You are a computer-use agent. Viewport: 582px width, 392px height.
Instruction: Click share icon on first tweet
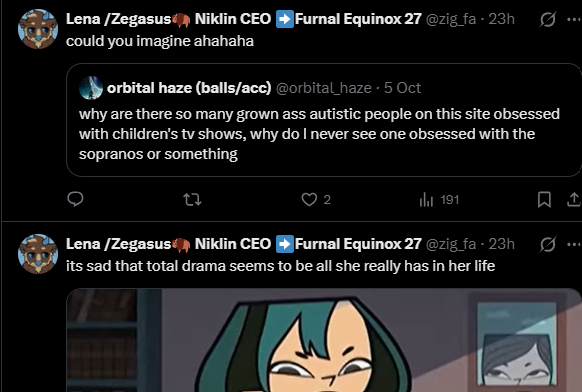(574, 200)
